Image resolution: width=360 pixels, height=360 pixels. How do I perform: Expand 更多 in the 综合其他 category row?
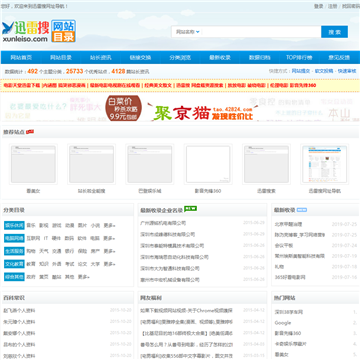click(84, 277)
